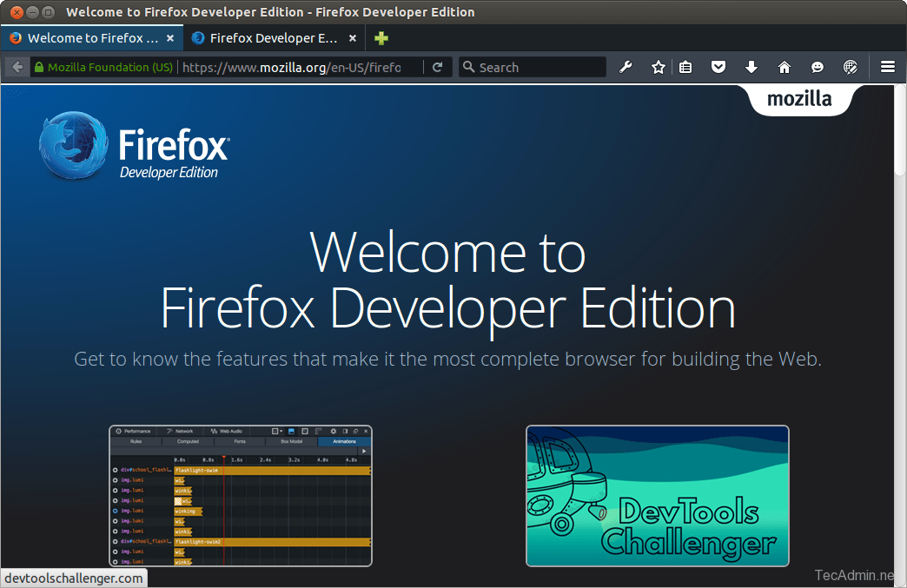Go to the Home page icon
The height and width of the screenshot is (588, 907).
tap(785, 67)
